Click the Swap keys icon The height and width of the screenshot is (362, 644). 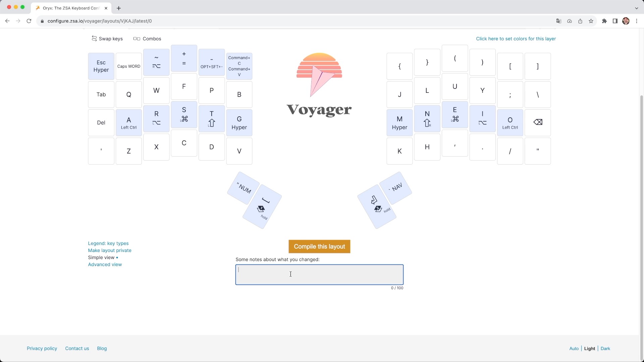click(x=94, y=39)
